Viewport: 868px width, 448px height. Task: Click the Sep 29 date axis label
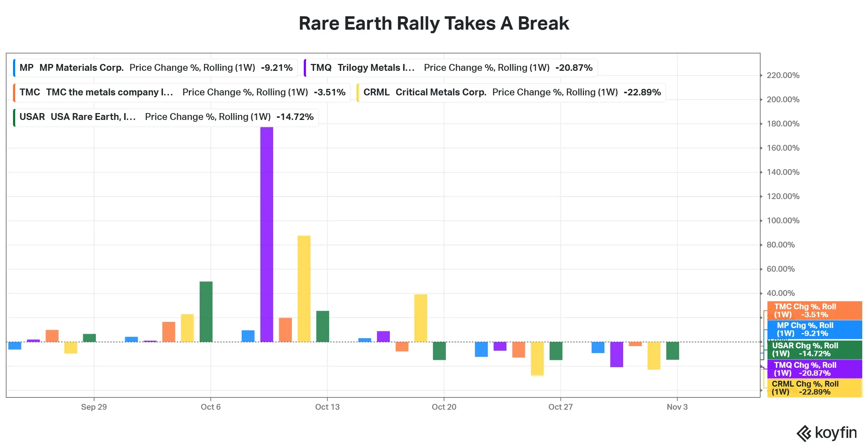(94, 407)
